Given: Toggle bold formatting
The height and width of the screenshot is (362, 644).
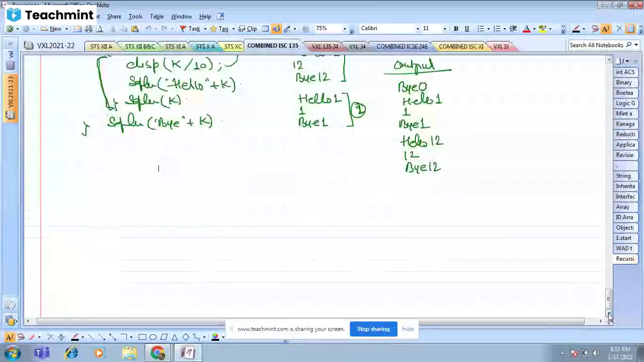Looking at the screenshot, I should coord(456,29).
